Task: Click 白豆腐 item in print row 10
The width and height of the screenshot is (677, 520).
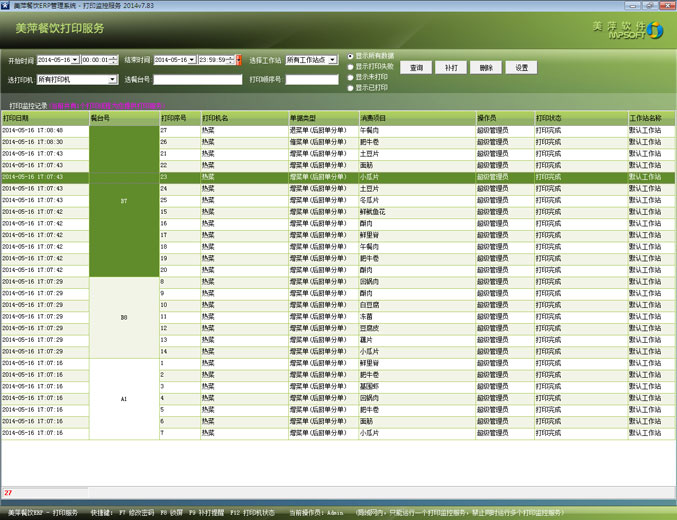Action: pos(417,305)
